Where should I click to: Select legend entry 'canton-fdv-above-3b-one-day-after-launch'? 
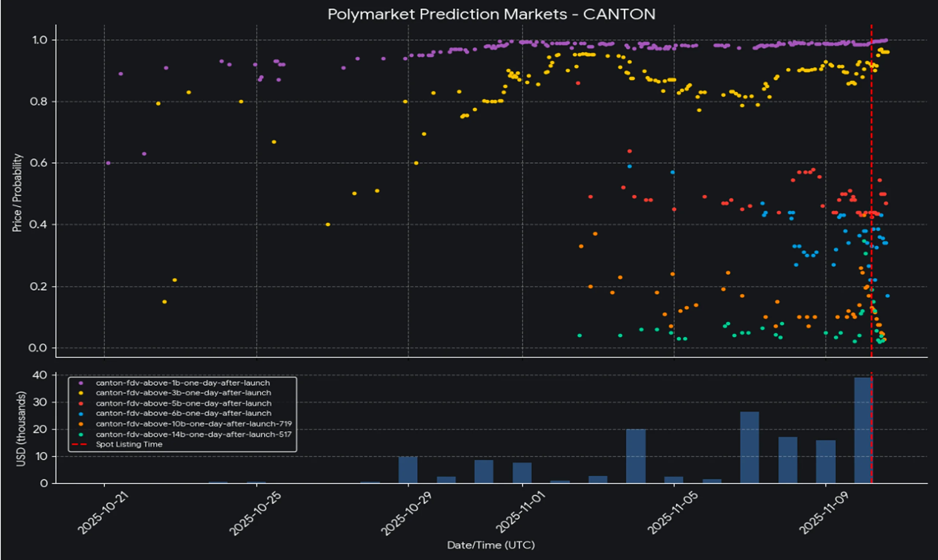184,393
